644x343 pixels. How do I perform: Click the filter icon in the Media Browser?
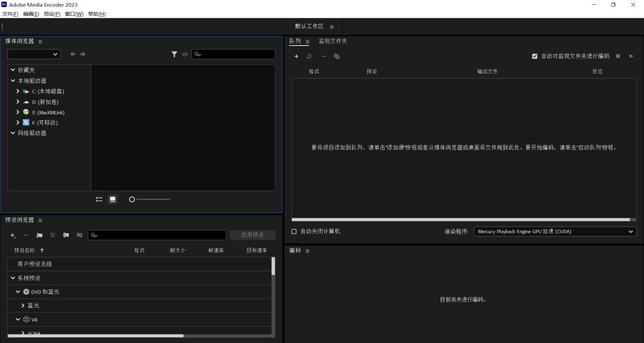pos(174,54)
